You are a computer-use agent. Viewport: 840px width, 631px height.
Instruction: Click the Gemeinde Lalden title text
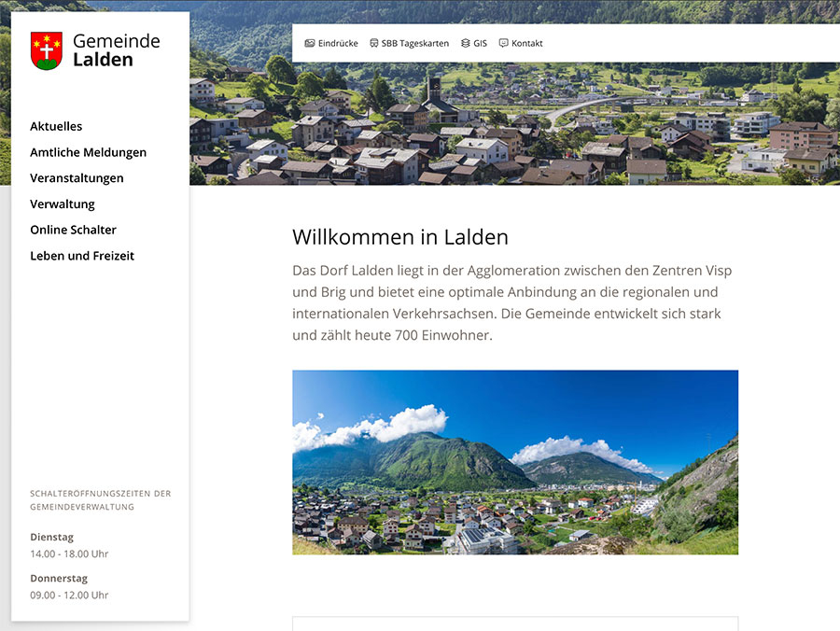(x=117, y=50)
